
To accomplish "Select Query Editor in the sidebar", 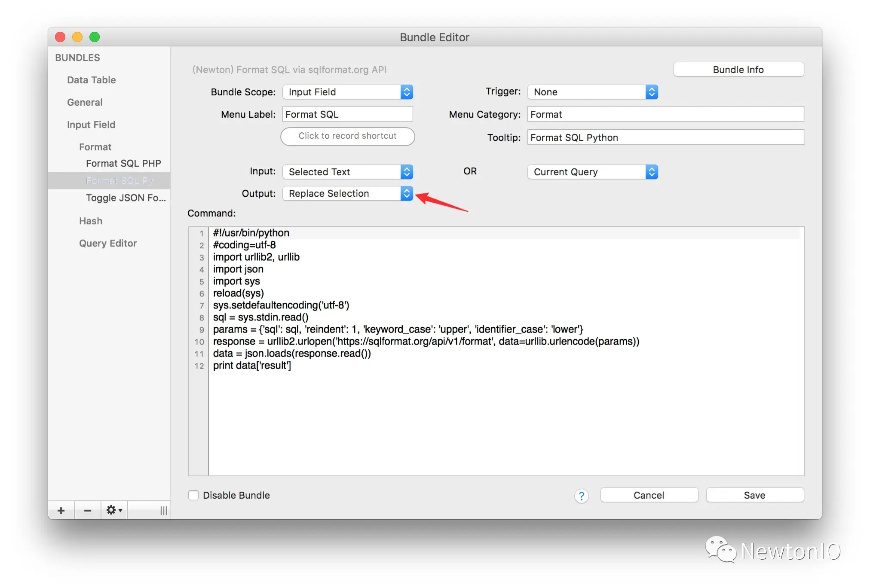I will coord(108,243).
